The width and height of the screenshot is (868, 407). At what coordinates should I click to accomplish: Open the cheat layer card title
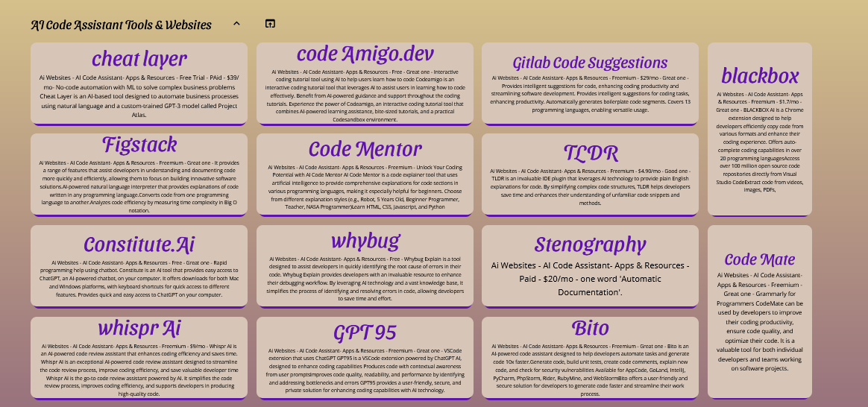pyautogui.click(x=139, y=59)
